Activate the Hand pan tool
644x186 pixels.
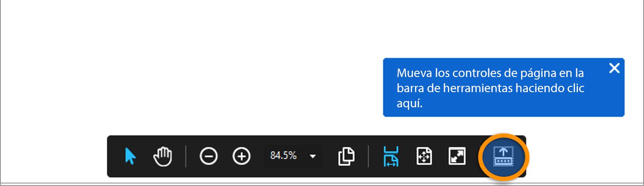163,157
